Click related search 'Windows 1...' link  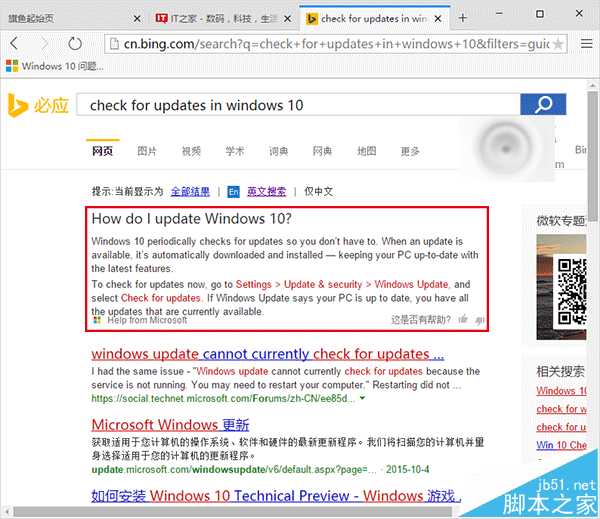561,391
